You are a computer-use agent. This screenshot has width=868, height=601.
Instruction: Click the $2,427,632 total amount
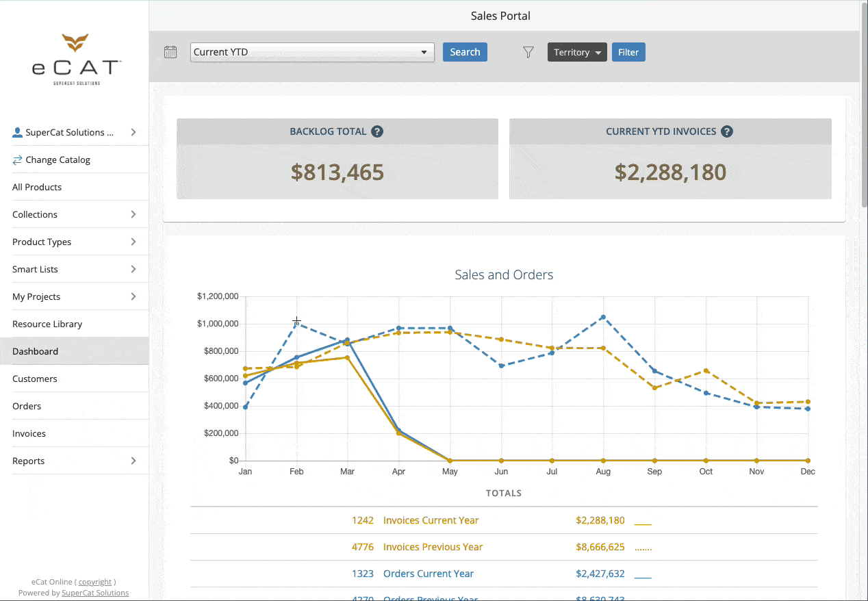click(600, 574)
